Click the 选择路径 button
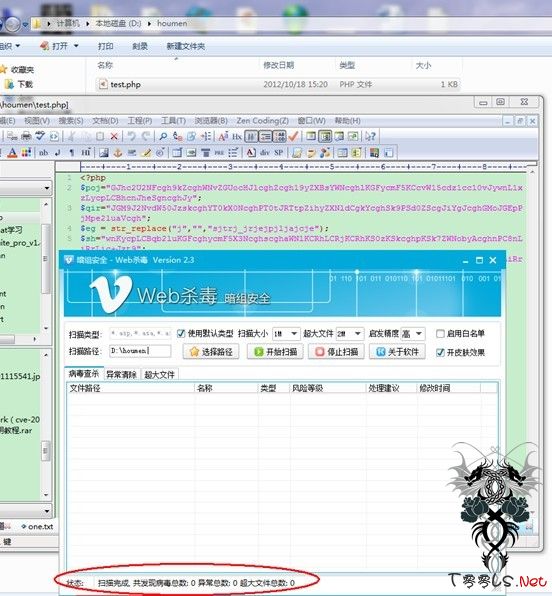552x596 pixels. click(x=211, y=352)
